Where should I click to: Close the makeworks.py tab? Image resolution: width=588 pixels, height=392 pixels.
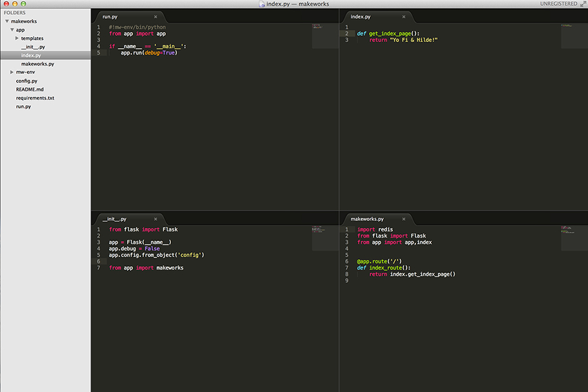pos(404,219)
